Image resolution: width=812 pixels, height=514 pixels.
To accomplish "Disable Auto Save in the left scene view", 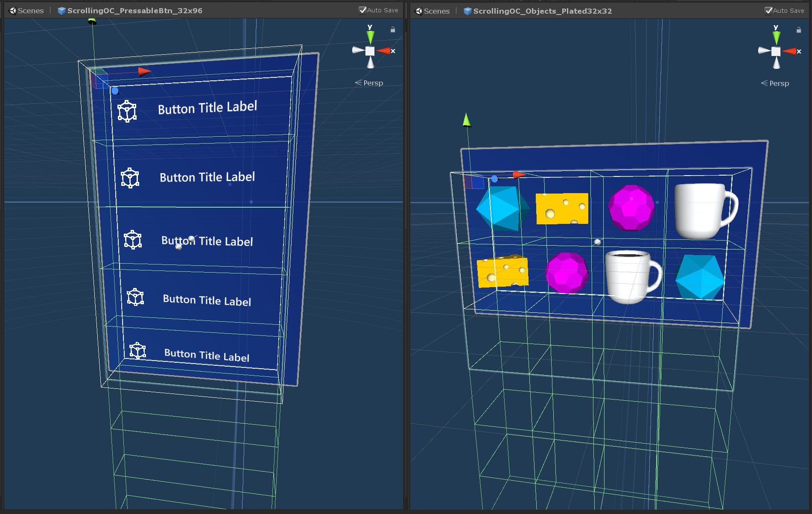I will click(363, 10).
